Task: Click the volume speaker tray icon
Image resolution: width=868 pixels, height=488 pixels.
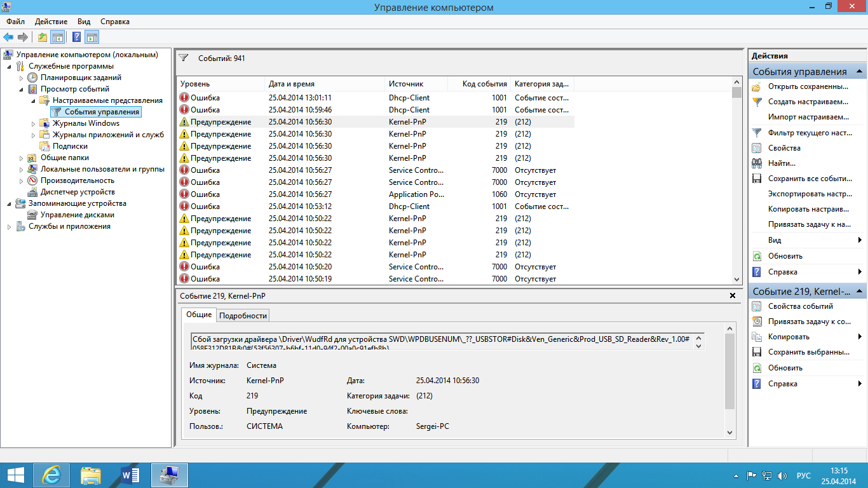Action: [x=782, y=475]
